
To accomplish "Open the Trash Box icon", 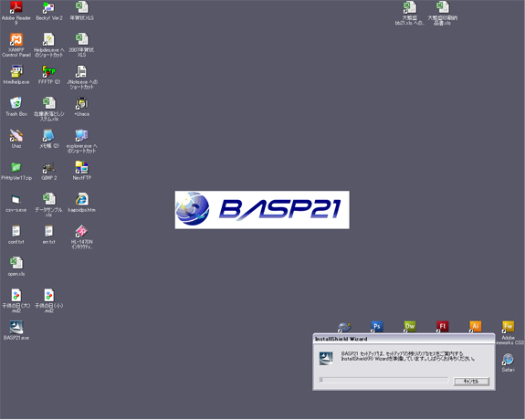I will 16,103.
